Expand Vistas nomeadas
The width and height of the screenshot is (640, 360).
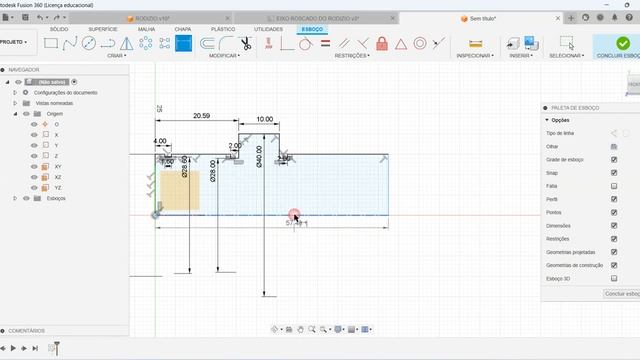pos(15,103)
